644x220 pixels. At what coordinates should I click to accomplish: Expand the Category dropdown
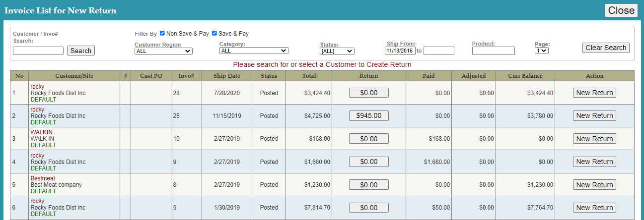coord(254,51)
